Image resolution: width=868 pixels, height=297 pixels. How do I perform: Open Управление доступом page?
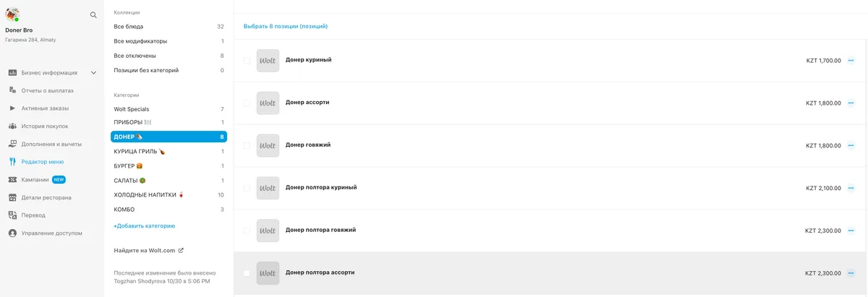coord(52,233)
